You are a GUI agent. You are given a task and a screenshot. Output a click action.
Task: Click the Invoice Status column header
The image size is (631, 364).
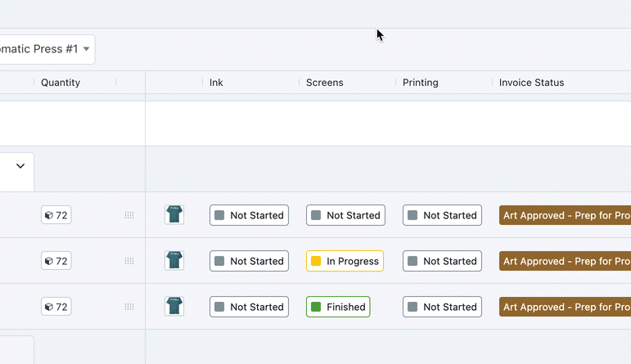click(532, 83)
